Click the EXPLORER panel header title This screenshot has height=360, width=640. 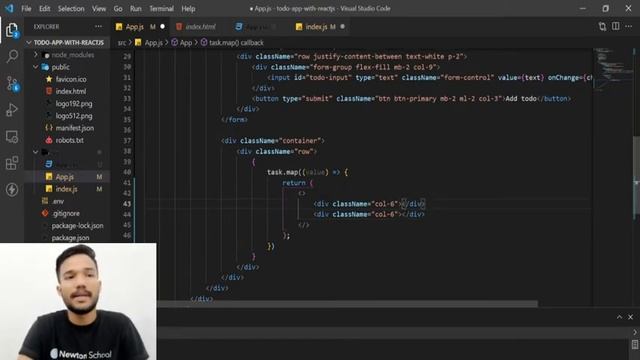[x=46, y=27]
